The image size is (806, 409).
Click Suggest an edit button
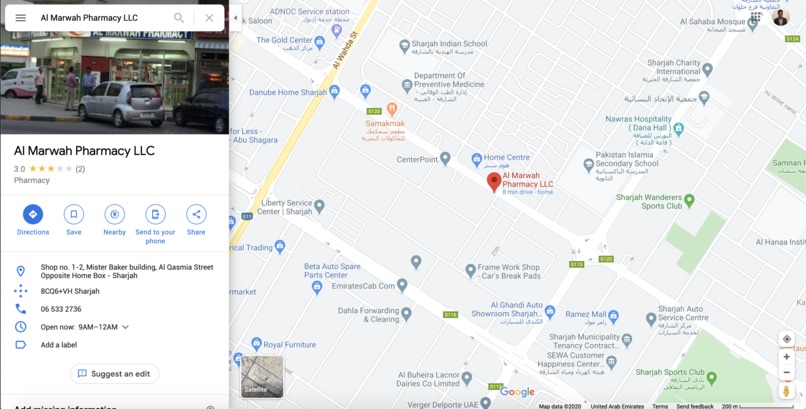[115, 374]
